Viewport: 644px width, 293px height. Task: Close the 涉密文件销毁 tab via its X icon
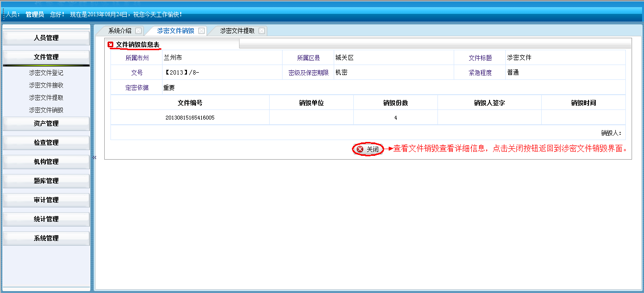coord(201,31)
